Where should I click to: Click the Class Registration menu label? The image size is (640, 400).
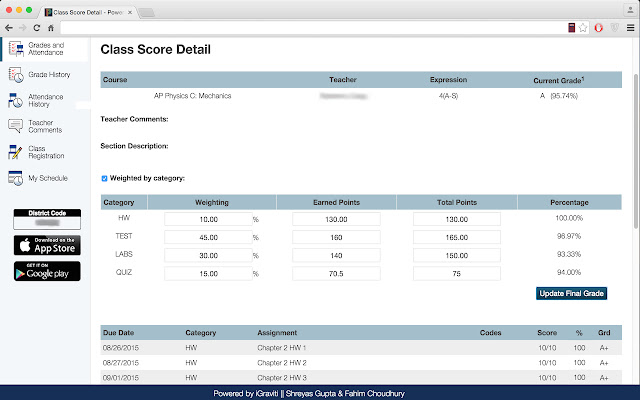(46, 152)
